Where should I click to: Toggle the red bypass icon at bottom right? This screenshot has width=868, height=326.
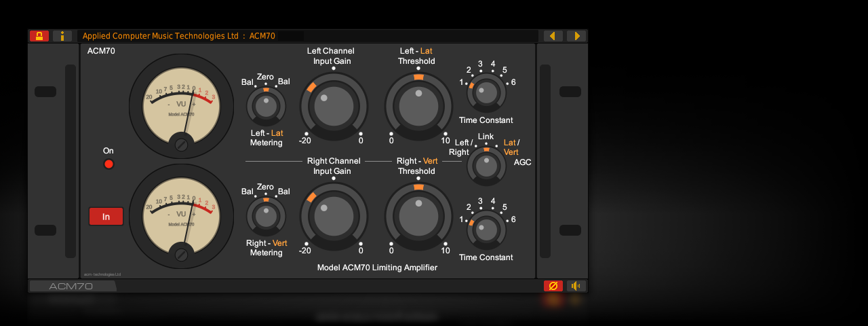click(x=553, y=286)
